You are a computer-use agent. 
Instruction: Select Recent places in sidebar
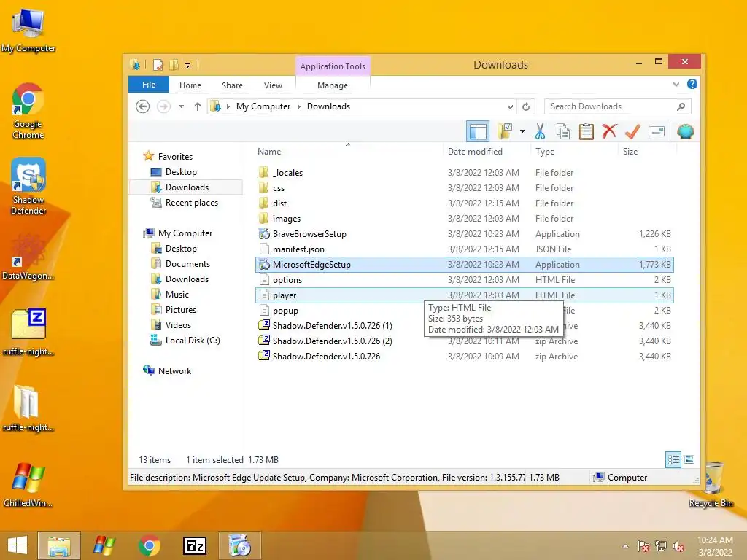click(192, 203)
